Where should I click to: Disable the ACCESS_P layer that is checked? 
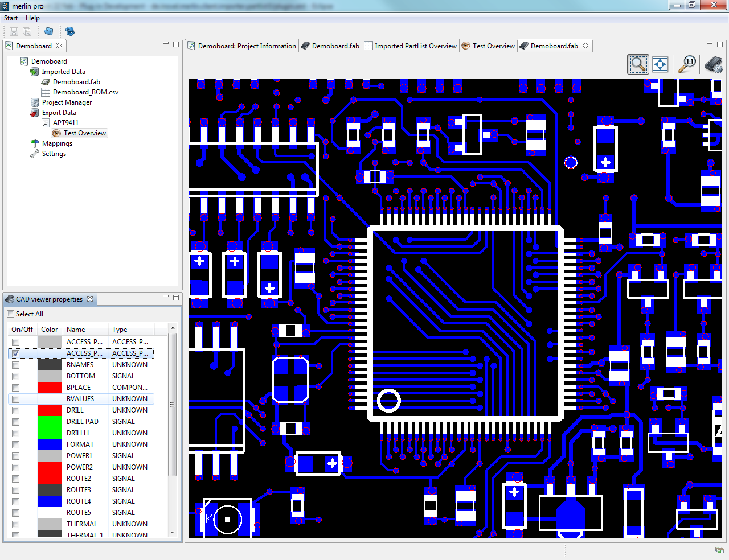pos(14,353)
